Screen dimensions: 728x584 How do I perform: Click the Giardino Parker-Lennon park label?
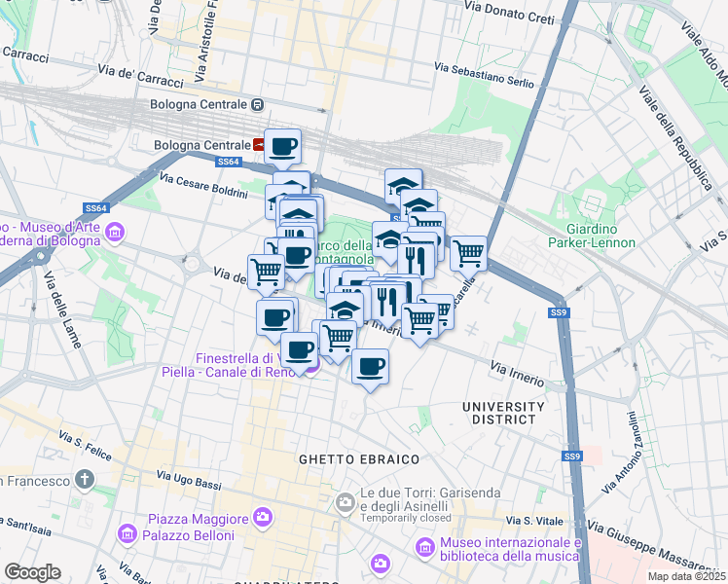click(x=592, y=236)
